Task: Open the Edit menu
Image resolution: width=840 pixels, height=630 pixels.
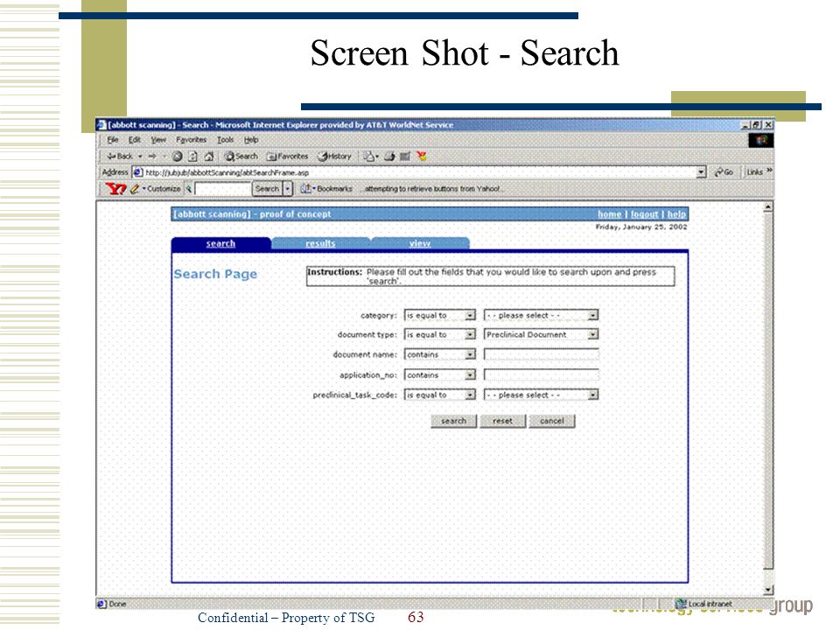Action: click(x=135, y=140)
